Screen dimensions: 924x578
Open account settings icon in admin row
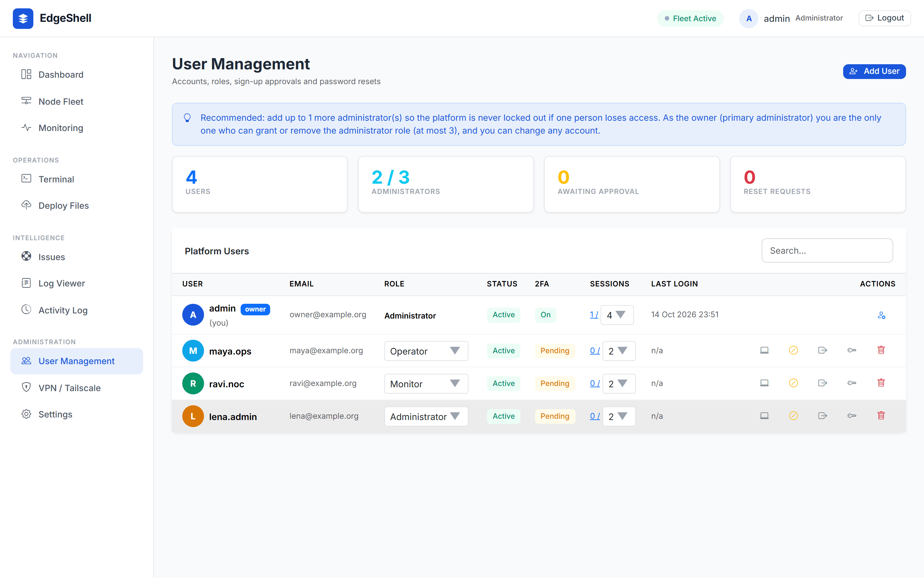pyautogui.click(x=881, y=315)
